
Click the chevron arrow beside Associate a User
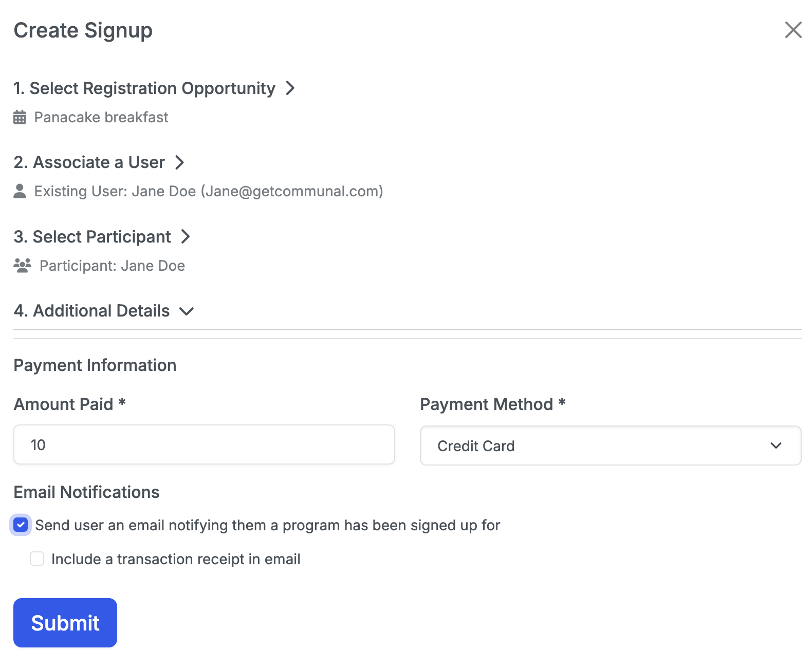pyautogui.click(x=179, y=162)
